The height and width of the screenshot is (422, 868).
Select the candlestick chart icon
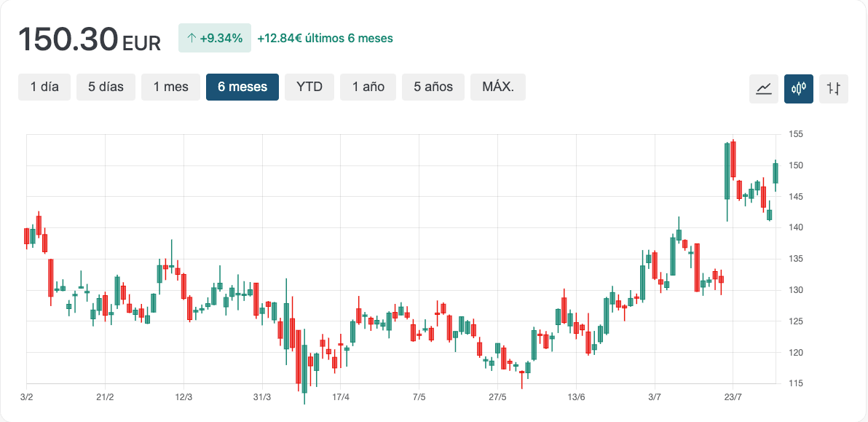coord(799,89)
